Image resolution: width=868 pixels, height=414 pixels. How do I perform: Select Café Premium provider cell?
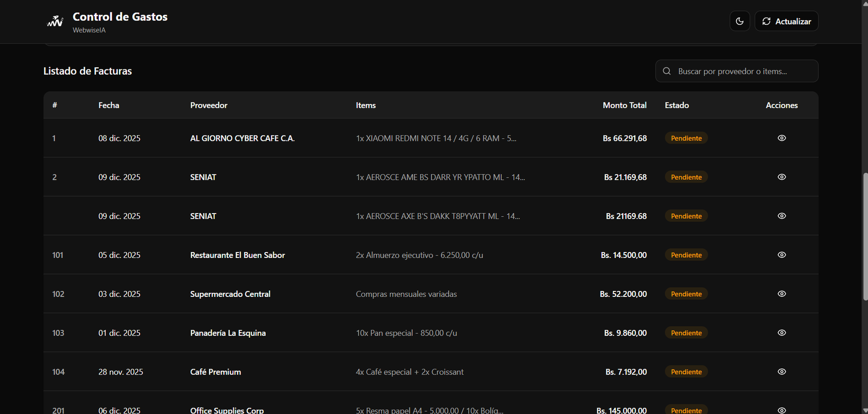215,372
